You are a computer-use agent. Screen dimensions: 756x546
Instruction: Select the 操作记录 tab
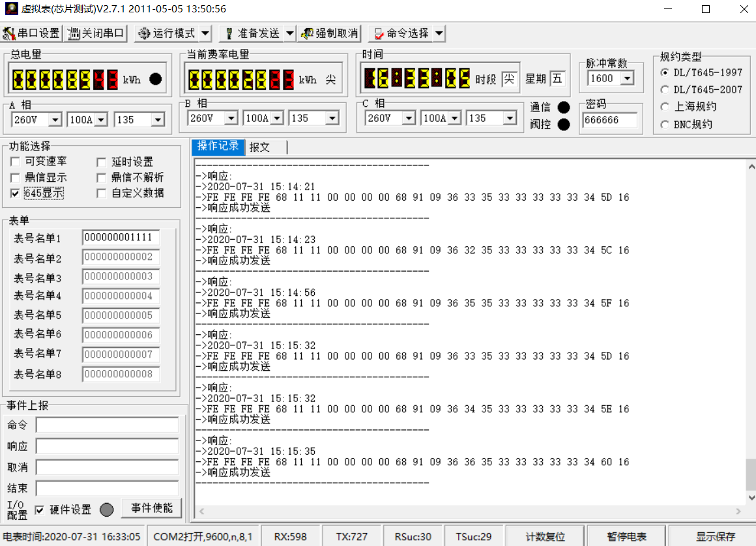[217, 147]
